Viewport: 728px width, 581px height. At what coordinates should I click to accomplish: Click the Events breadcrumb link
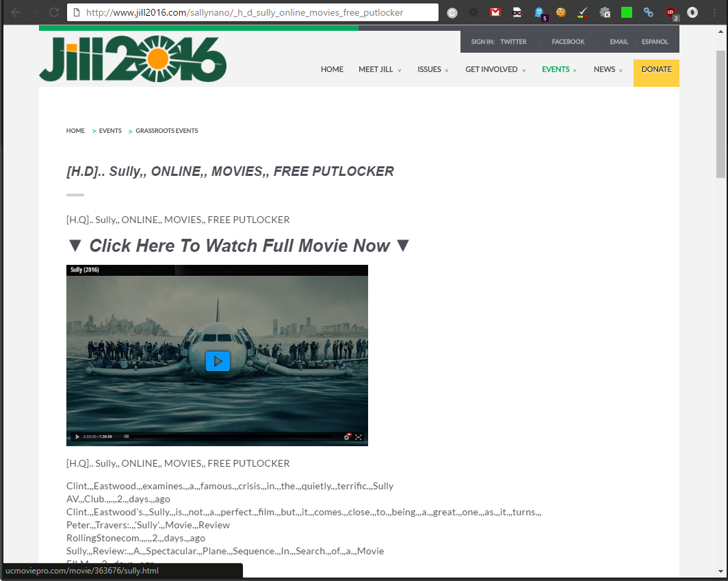110,131
